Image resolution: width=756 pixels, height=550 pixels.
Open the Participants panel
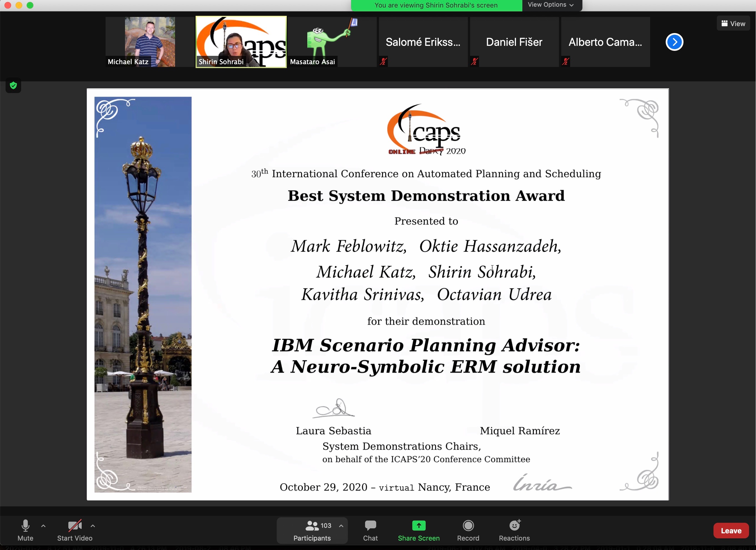312,530
